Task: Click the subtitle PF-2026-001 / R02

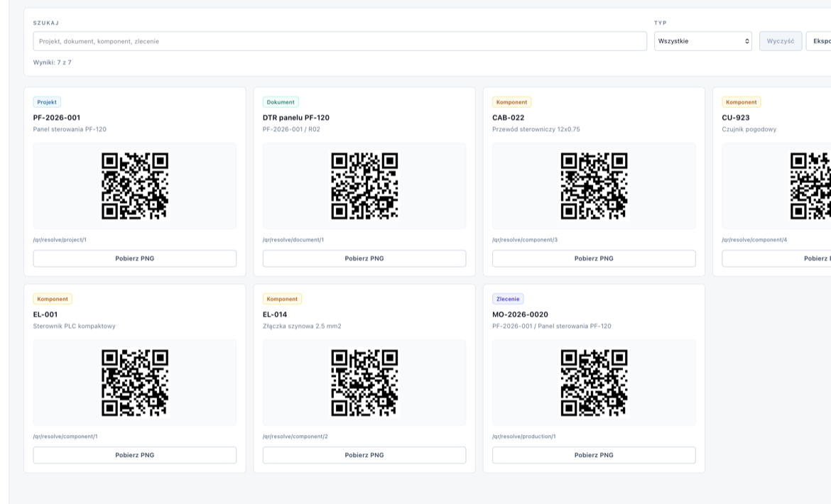Action: [291, 129]
